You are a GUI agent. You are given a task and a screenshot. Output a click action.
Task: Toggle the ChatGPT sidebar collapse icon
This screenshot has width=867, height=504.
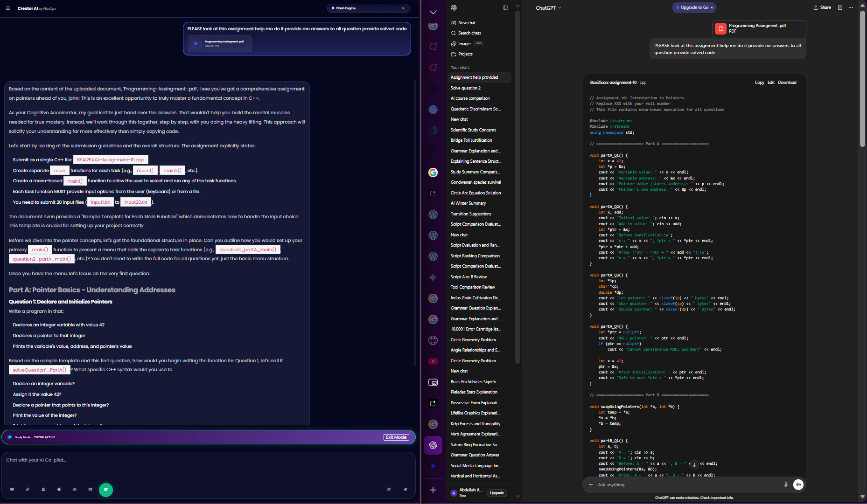(x=505, y=8)
